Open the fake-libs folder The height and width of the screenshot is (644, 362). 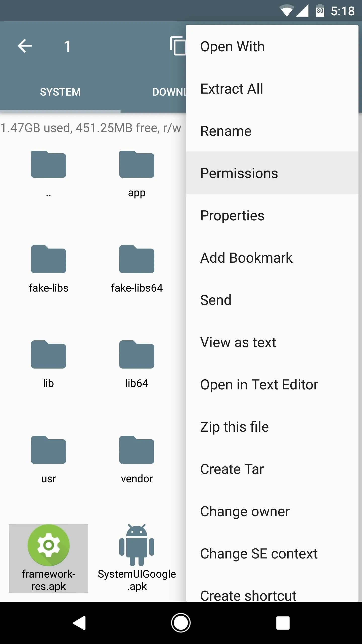[x=49, y=269]
